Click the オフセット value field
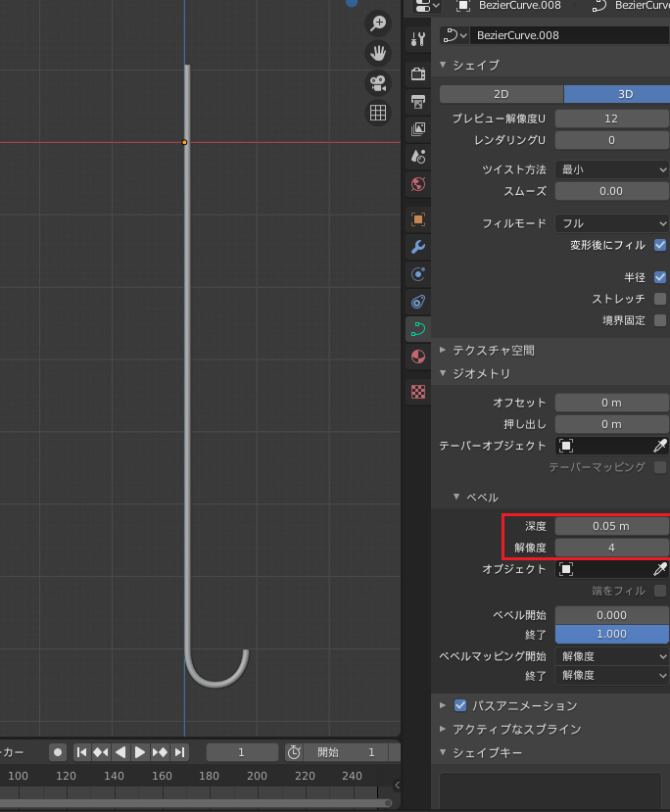Image resolution: width=670 pixels, height=812 pixels. 612,403
